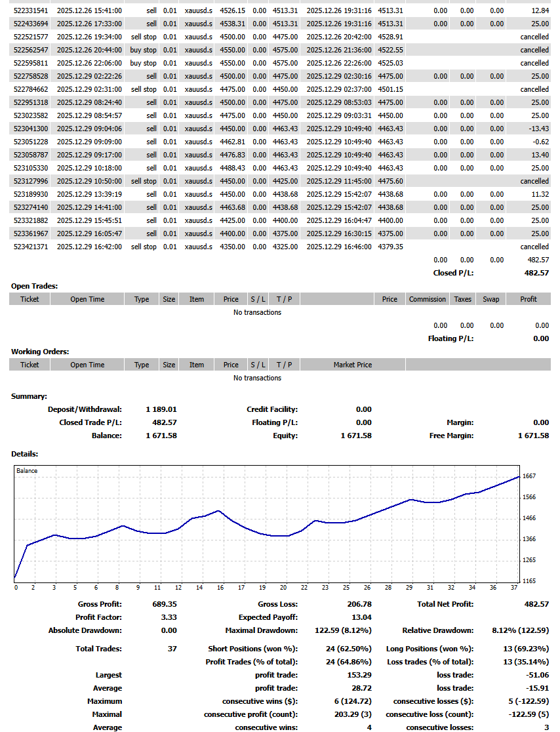Screen dimensions: 560x732
Task: Click the Market Price header in Working Orders
Action: tap(352, 365)
